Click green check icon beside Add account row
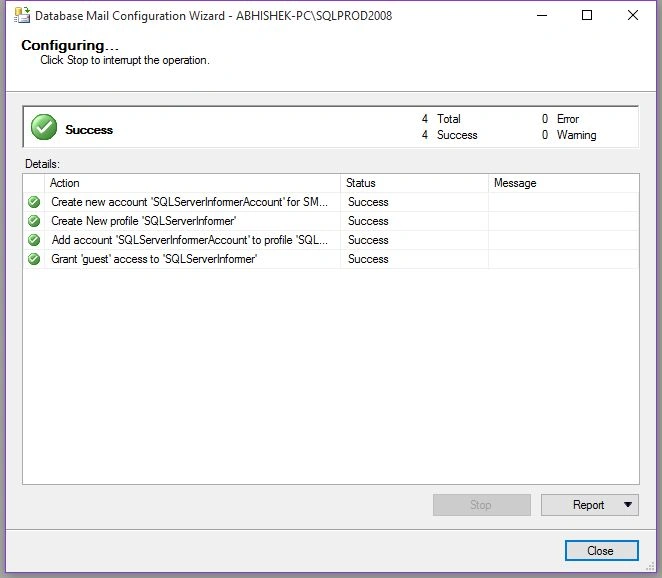 pos(34,240)
